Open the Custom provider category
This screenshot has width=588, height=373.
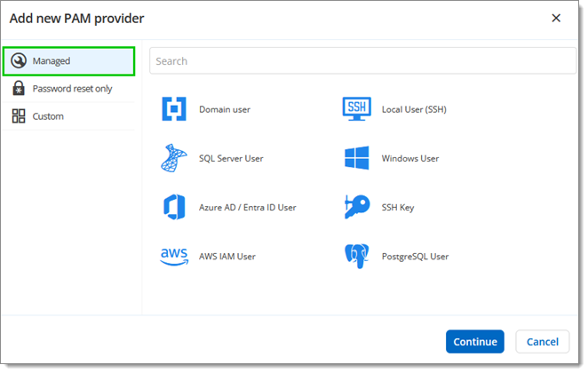pos(48,116)
